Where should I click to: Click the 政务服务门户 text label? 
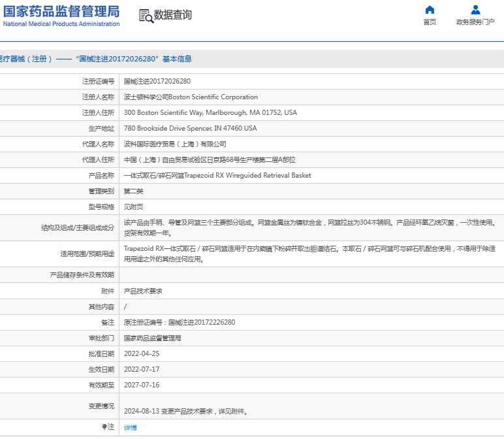click(475, 22)
